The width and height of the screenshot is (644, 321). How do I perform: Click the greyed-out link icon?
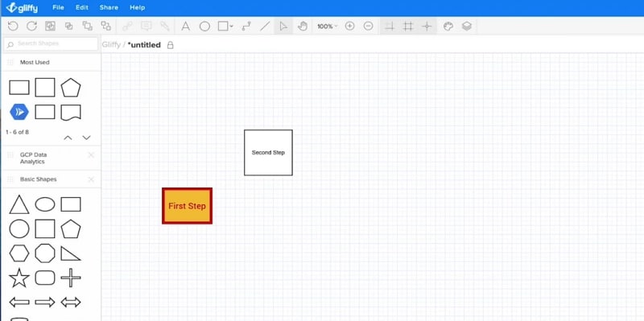tap(127, 27)
